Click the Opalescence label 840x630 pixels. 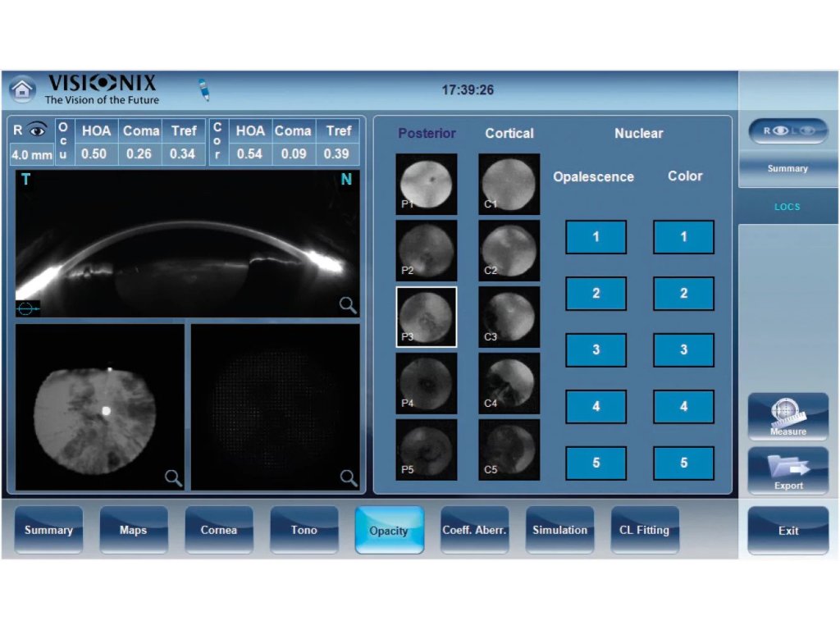[594, 177]
